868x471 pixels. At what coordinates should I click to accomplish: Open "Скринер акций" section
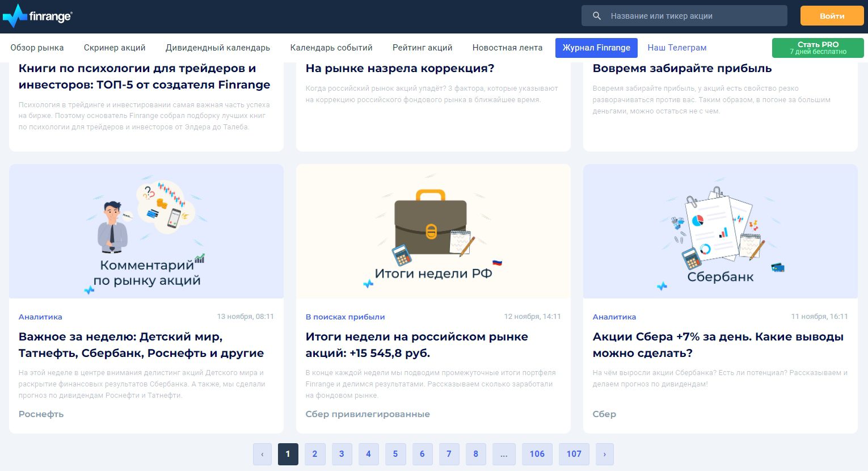coord(115,48)
